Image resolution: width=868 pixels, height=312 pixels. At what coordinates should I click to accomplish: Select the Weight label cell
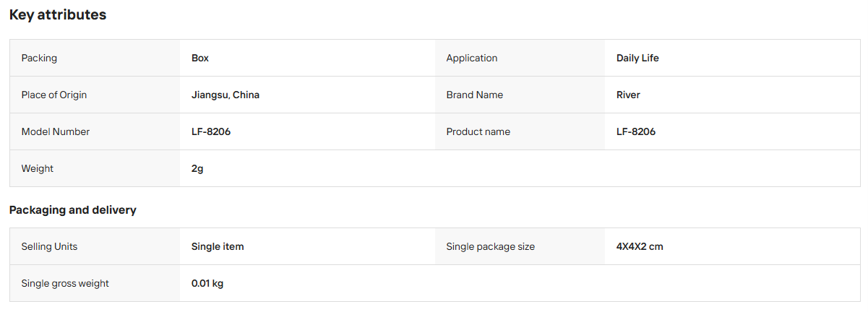coord(95,168)
